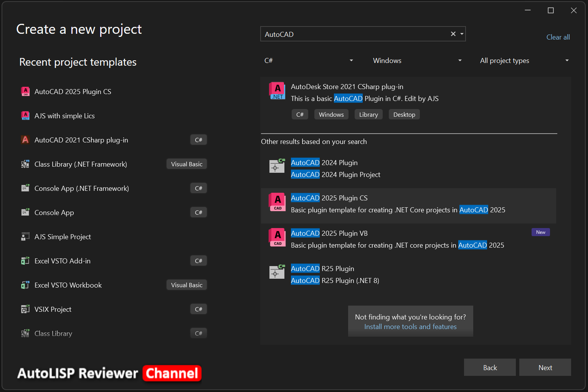Open the C# language filter dropdown
The height and width of the screenshot is (392, 588).
point(309,61)
